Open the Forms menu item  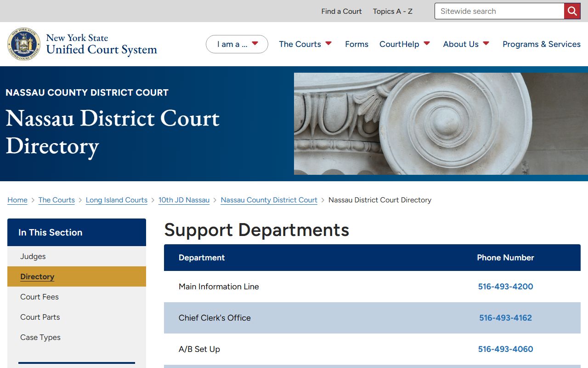(356, 44)
